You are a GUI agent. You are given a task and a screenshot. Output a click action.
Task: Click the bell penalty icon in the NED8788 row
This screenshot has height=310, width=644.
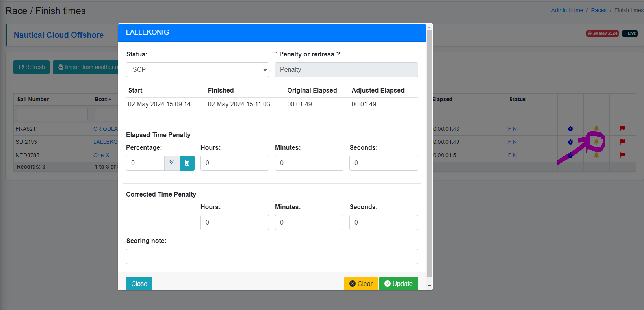click(x=596, y=155)
